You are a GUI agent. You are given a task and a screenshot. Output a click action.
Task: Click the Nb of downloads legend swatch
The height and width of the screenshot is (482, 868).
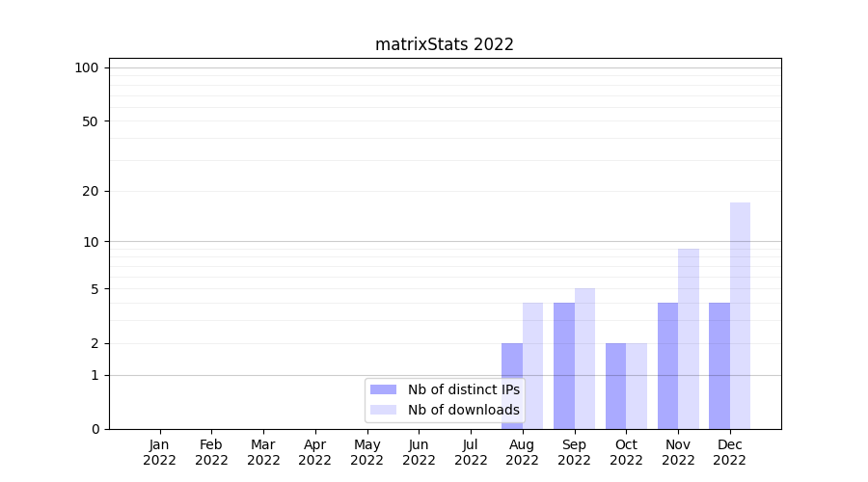383,410
